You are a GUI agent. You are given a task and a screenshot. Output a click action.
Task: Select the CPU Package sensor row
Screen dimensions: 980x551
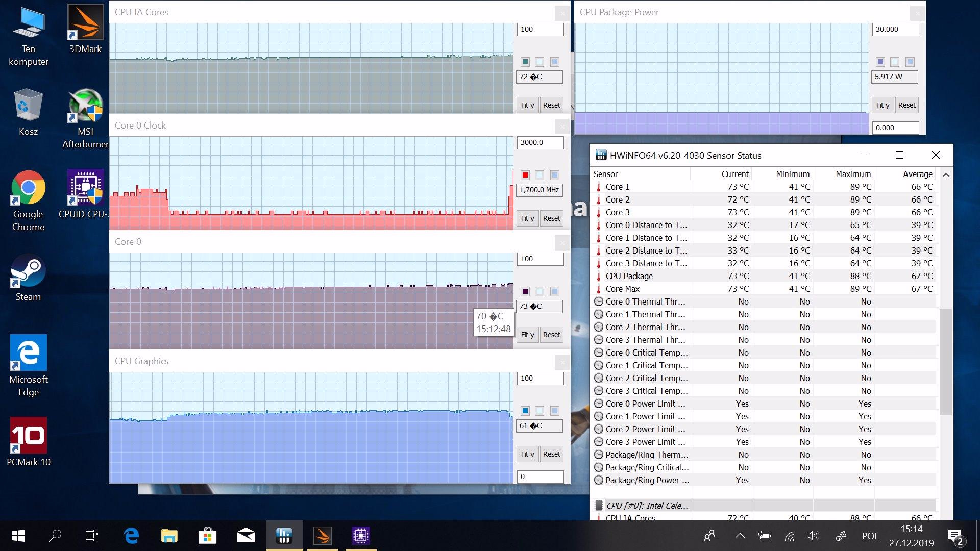point(629,276)
